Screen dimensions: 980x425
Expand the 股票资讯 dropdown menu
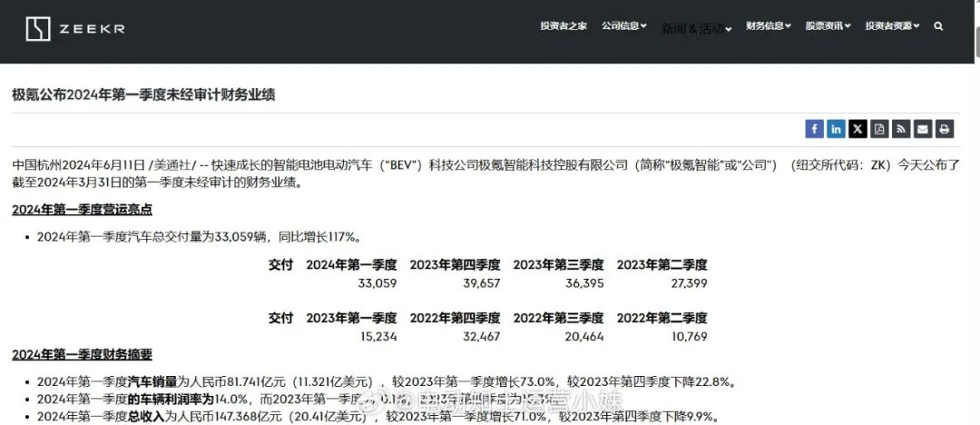pos(828,26)
